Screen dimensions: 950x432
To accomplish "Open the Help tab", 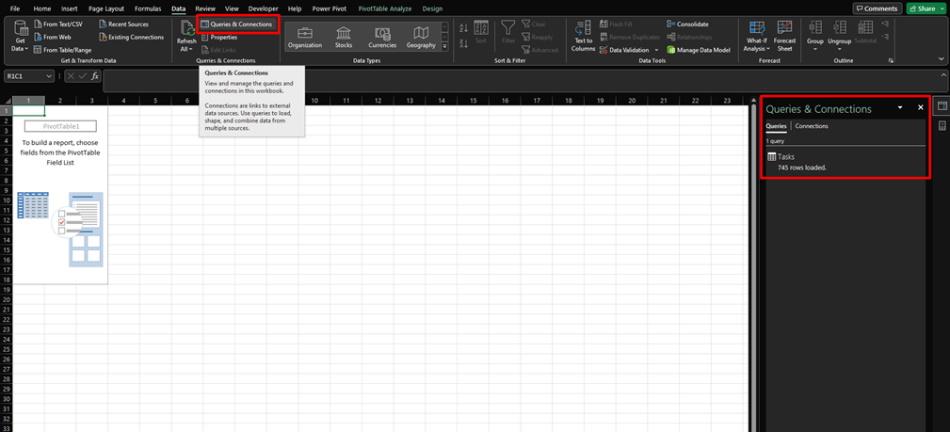I will [x=295, y=8].
